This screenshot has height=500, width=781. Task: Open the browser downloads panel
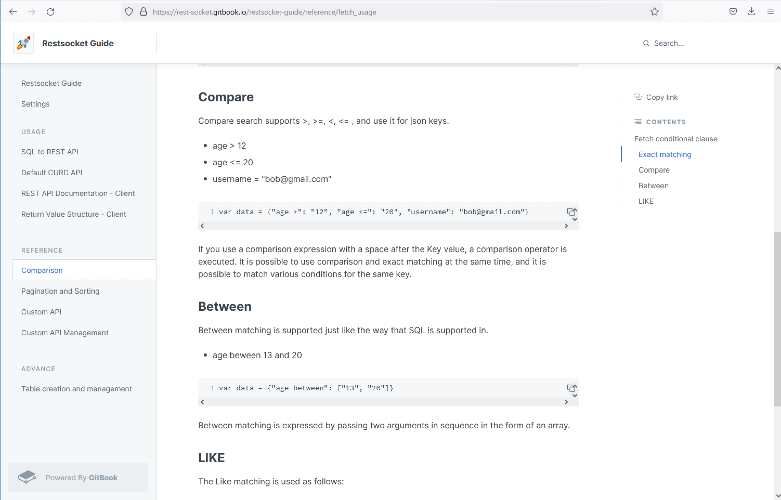[751, 12]
